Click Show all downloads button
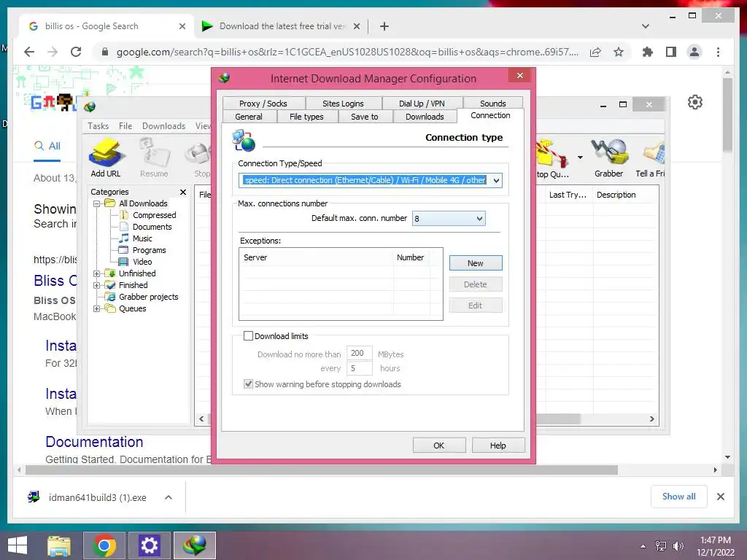 [679, 497]
